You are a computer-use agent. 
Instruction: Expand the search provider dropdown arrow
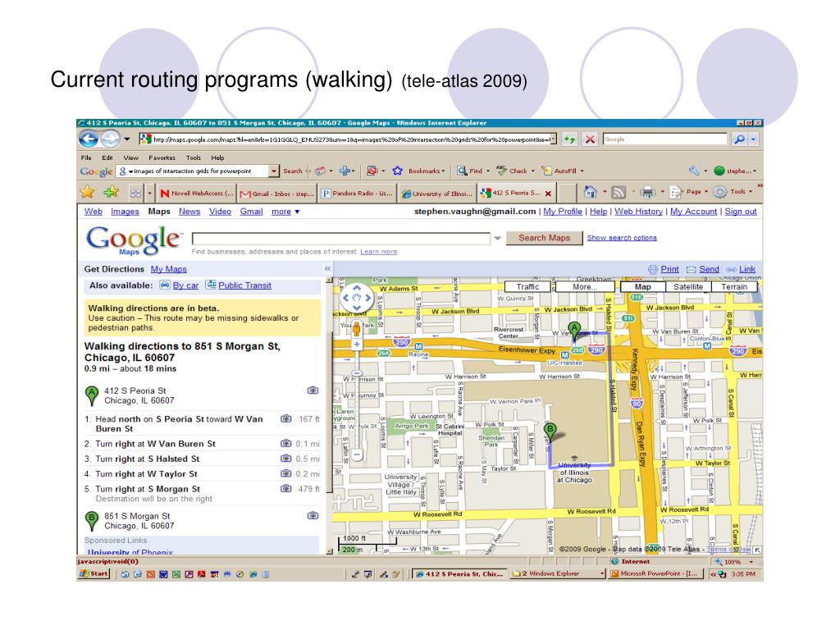[753, 139]
